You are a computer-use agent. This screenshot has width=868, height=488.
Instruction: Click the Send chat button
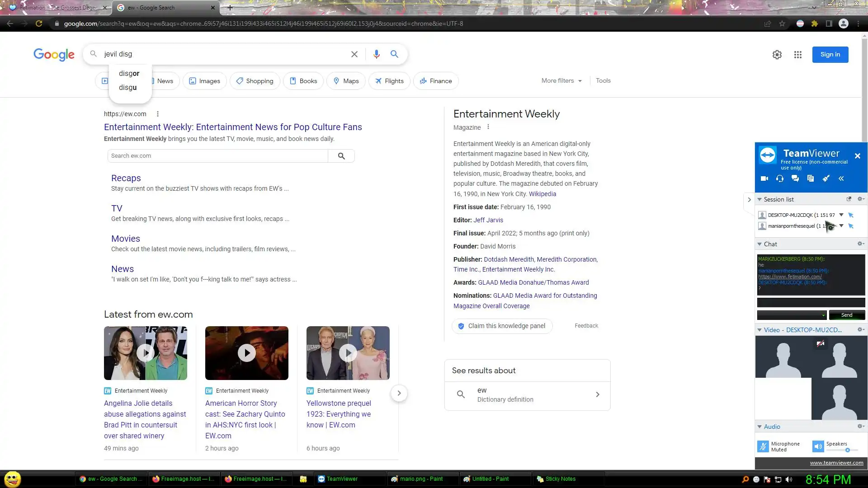846,315
